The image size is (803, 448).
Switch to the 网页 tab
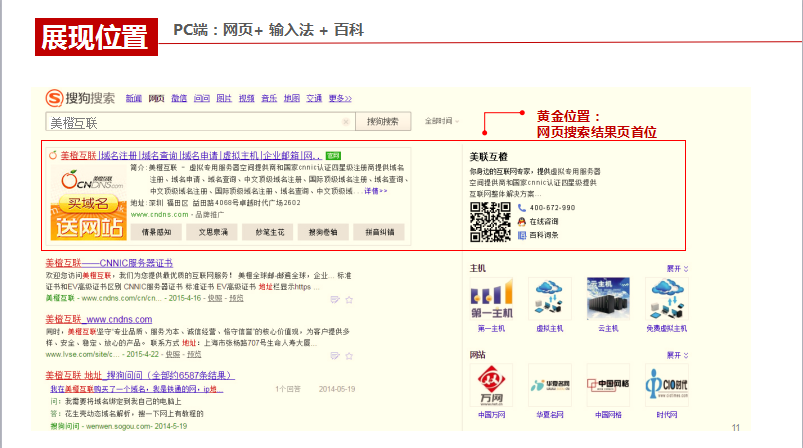point(156,98)
